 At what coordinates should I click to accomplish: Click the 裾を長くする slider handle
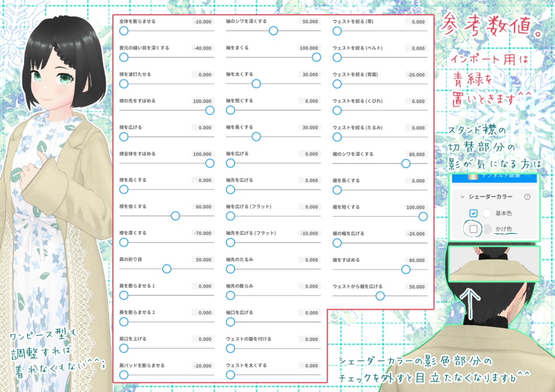337,190
